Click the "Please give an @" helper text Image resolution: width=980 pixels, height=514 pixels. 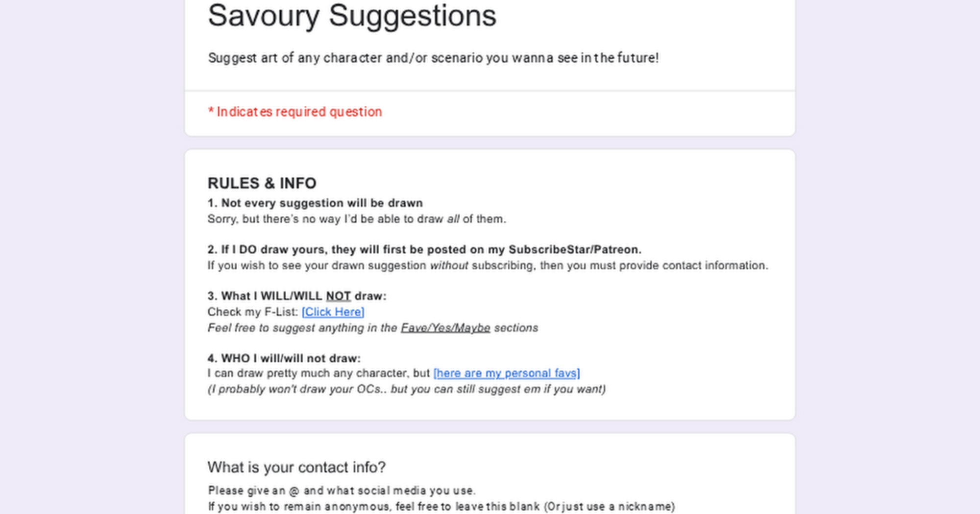[342, 491]
